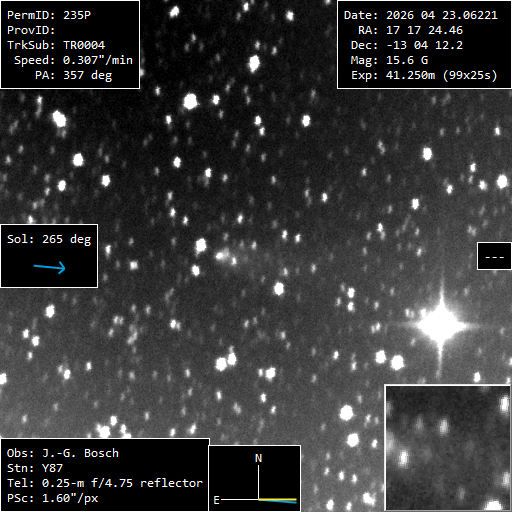Click the station code Y87
The height and width of the screenshot is (512, 512).
[x=52, y=468]
